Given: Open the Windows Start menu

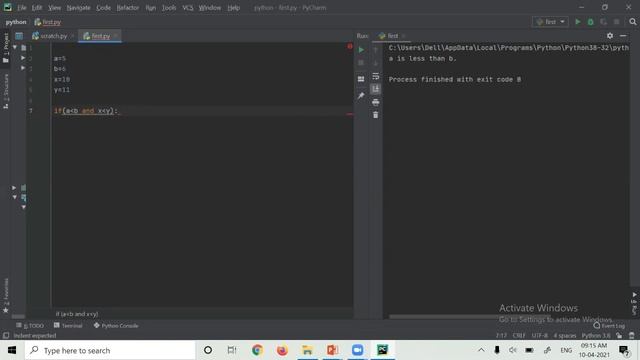Looking at the screenshot, I should 12,350.
